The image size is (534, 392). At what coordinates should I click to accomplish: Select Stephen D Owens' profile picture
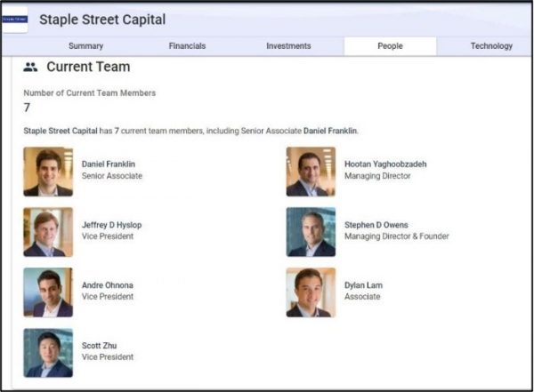(311, 232)
